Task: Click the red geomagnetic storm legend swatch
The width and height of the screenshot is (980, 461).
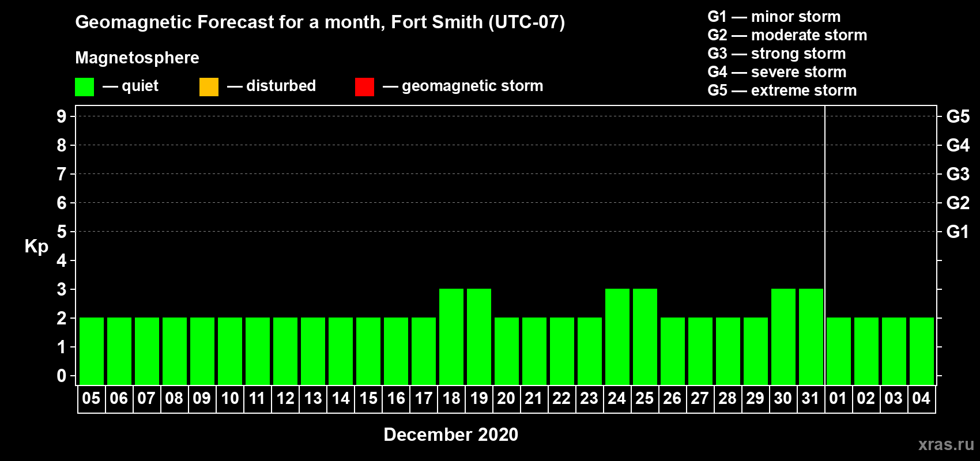Action: point(364,87)
